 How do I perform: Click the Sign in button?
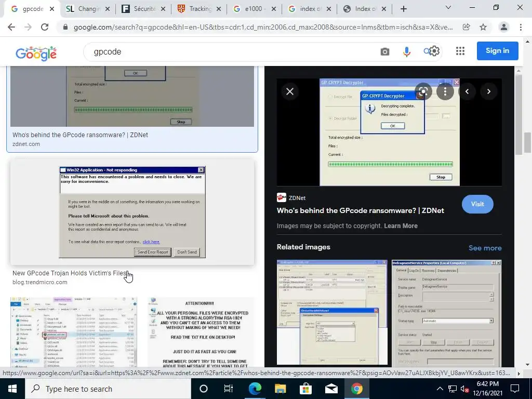tap(497, 50)
